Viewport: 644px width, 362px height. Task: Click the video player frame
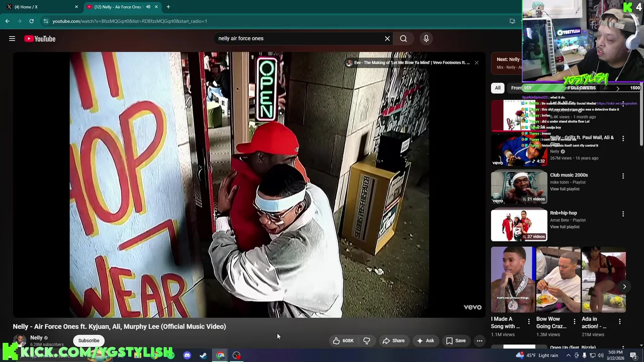tap(249, 185)
